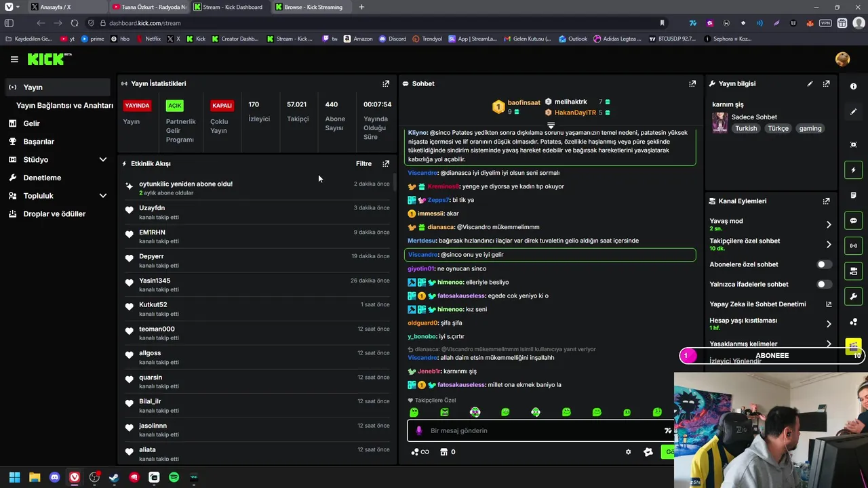Open chat settings with the gear icon

(x=628, y=452)
